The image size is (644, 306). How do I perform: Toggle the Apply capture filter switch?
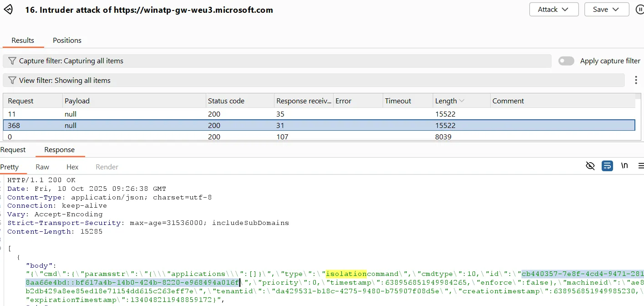[566, 61]
